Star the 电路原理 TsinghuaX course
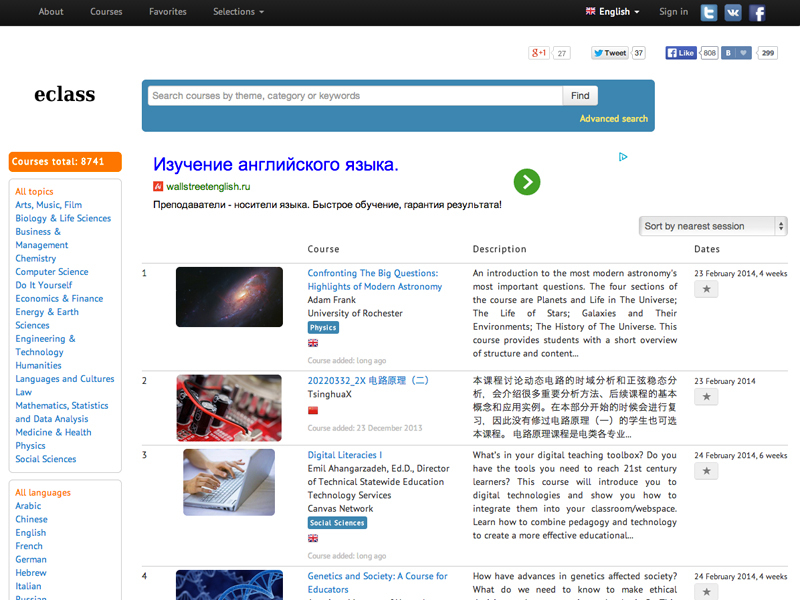 [706, 397]
